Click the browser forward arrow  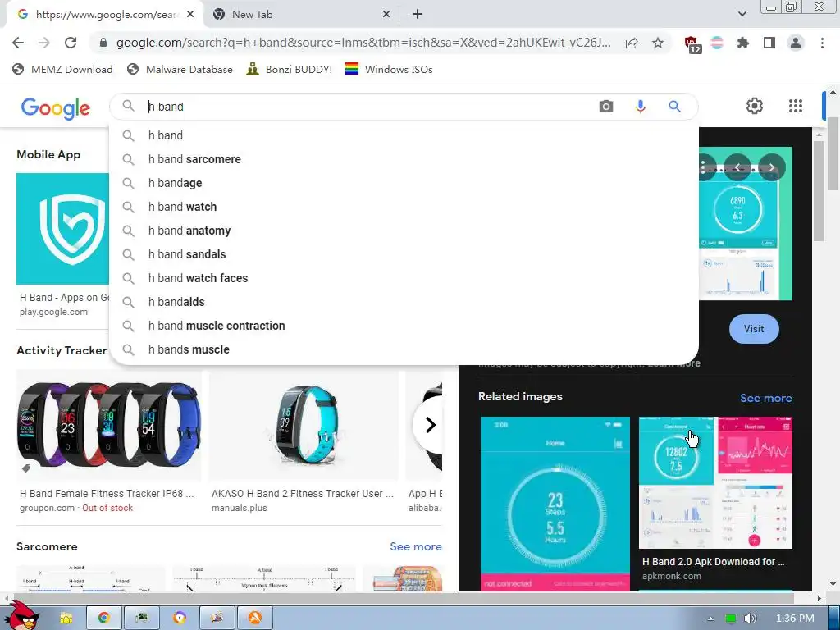point(44,43)
